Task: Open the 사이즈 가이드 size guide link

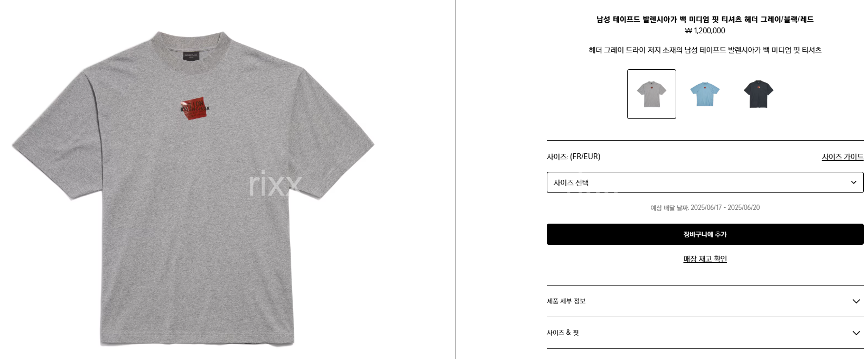Action: point(843,157)
